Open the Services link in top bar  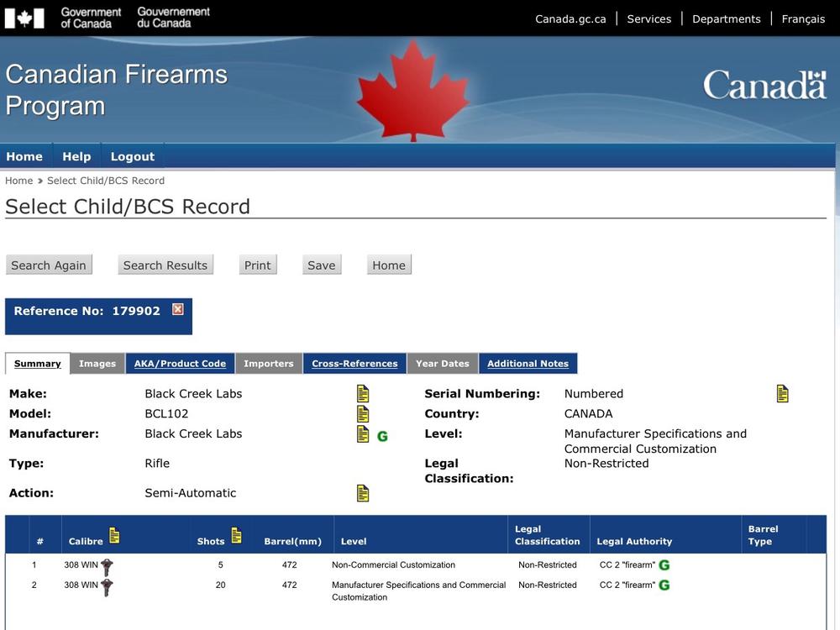(648, 18)
